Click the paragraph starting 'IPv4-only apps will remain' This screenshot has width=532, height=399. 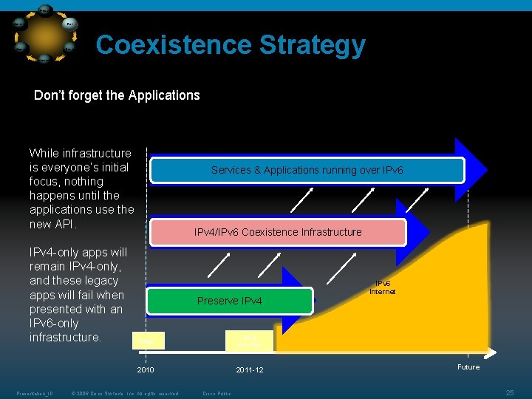coord(78,295)
